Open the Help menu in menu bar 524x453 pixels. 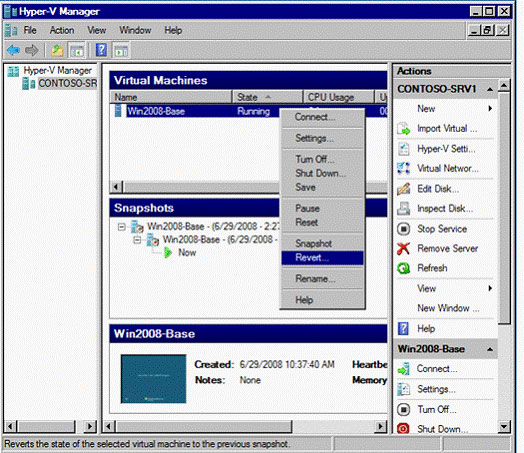[173, 30]
